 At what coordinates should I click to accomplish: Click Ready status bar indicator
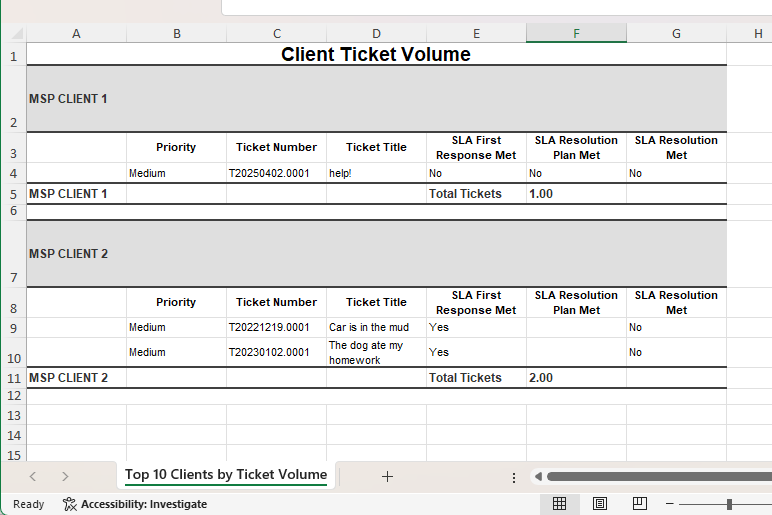[x=29, y=504]
